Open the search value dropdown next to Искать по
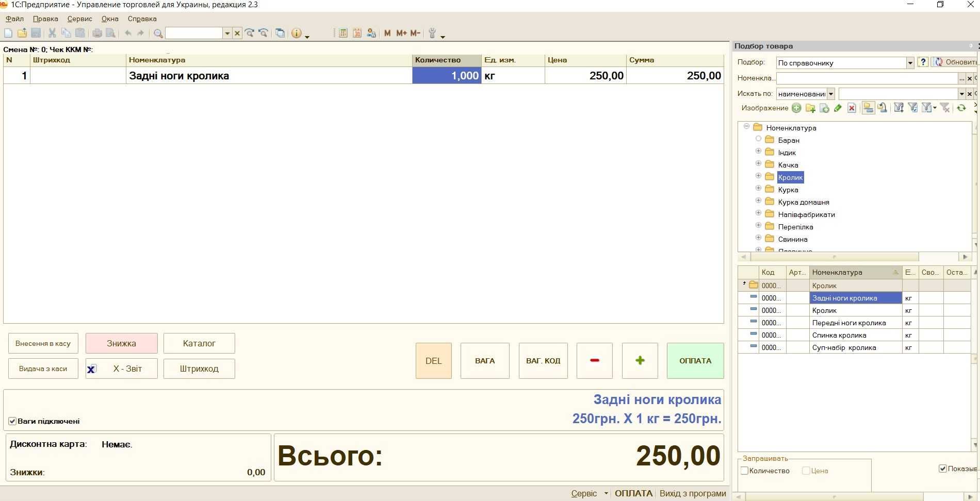This screenshot has height=501, width=980. pyautogui.click(x=961, y=94)
